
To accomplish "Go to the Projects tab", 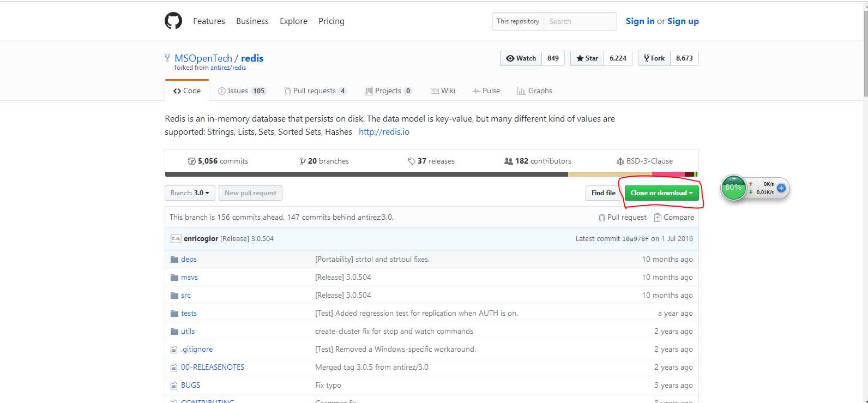I will [388, 91].
